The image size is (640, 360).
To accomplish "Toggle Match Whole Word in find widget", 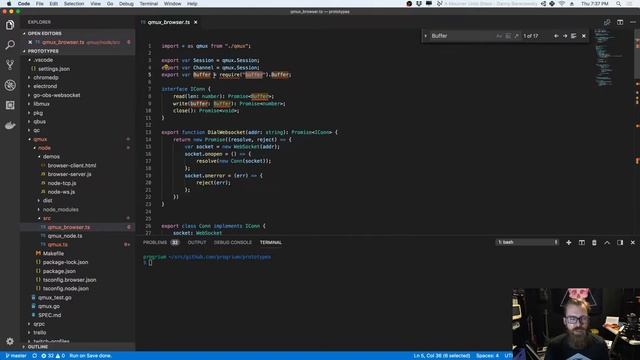I will pos(508,36).
